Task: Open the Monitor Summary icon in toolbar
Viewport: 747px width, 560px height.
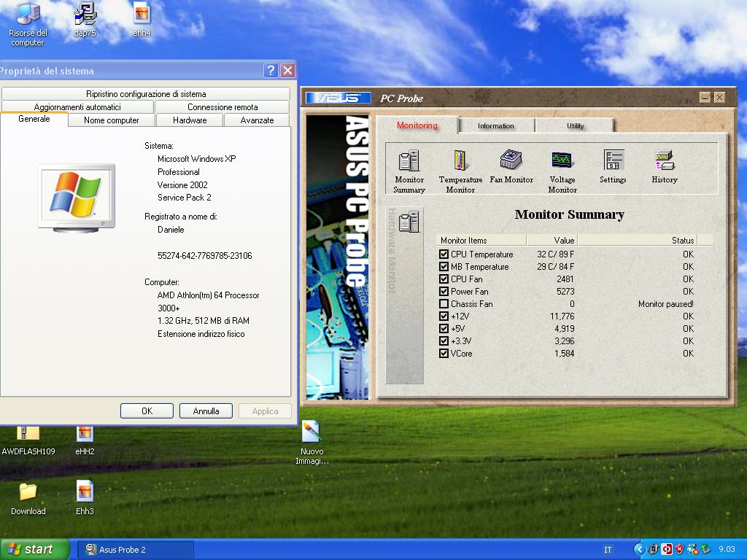Action: (x=409, y=171)
